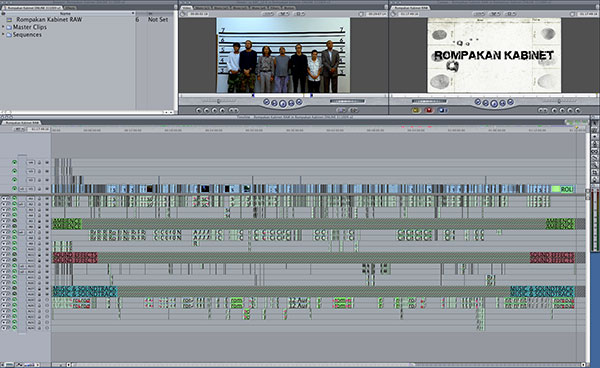The width and height of the screenshot is (600, 368).
Task: Switch to the Motion tab in the Viewer
Action: (289, 8)
